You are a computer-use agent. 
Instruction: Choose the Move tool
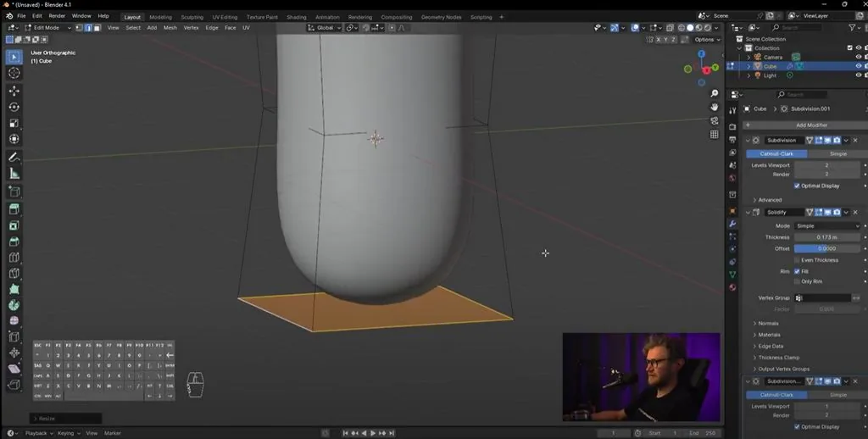pos(14,91)
